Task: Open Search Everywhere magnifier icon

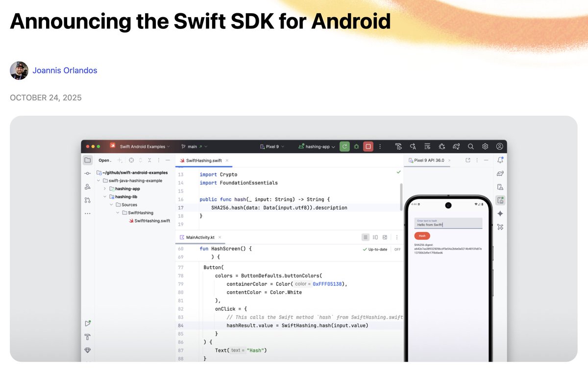Action: point(470,146)
